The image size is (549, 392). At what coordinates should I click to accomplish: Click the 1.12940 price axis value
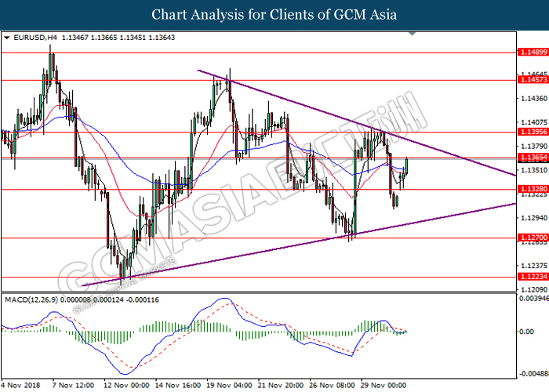(x=534, y=218)
